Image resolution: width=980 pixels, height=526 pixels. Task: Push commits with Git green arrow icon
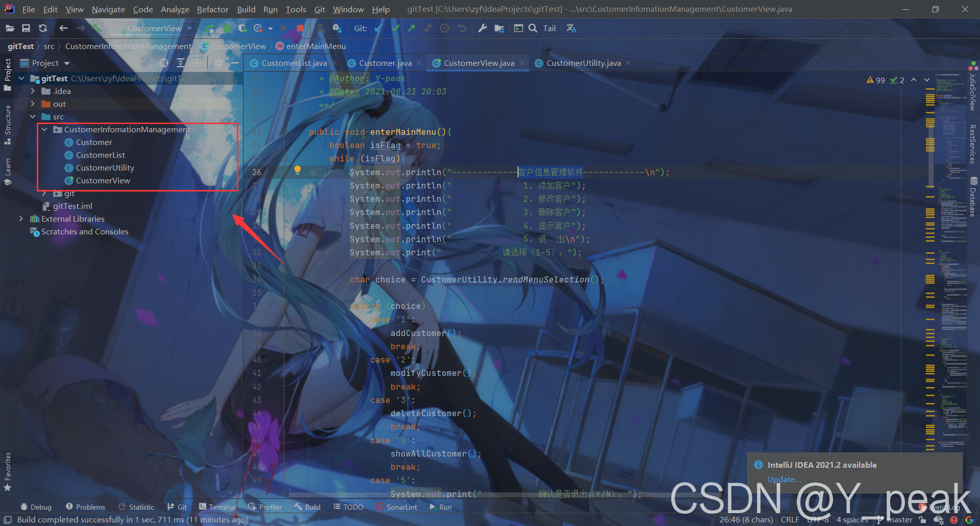[411, 29]
